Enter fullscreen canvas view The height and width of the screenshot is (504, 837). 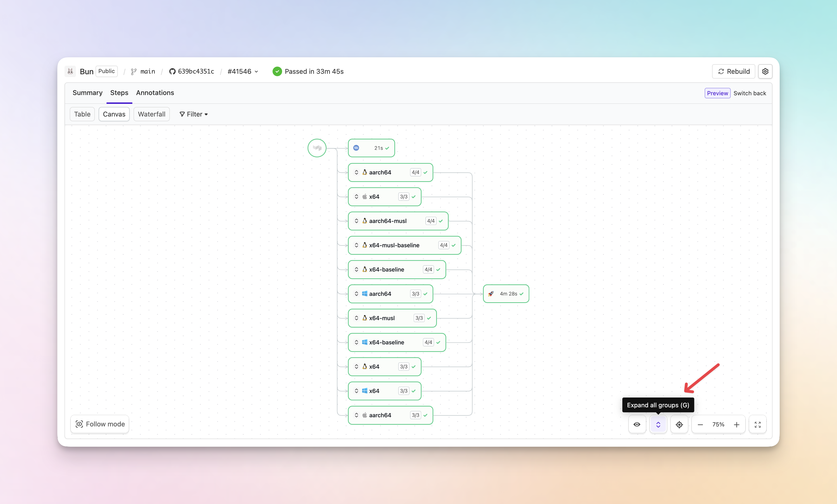coord(757,424)
